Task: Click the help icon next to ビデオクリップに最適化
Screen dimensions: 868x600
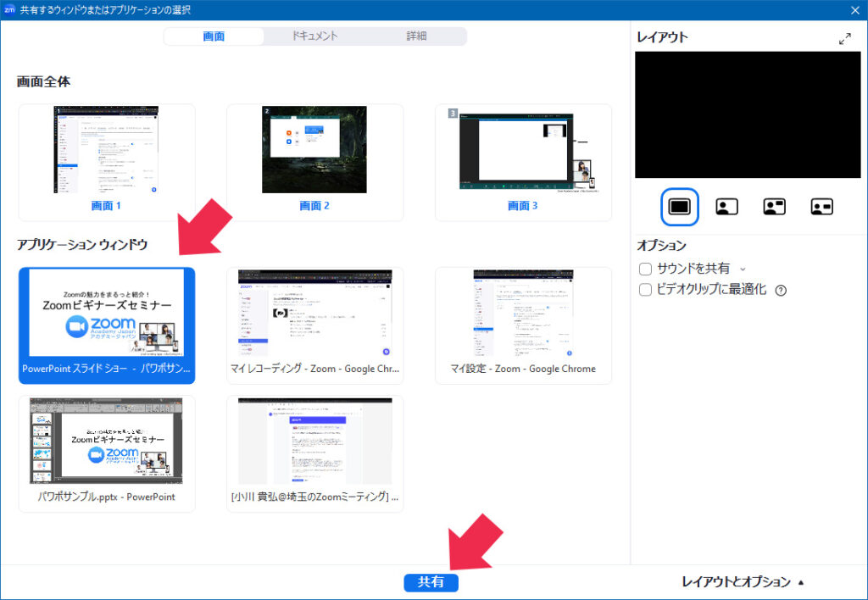Action: (x=781, y=290)
